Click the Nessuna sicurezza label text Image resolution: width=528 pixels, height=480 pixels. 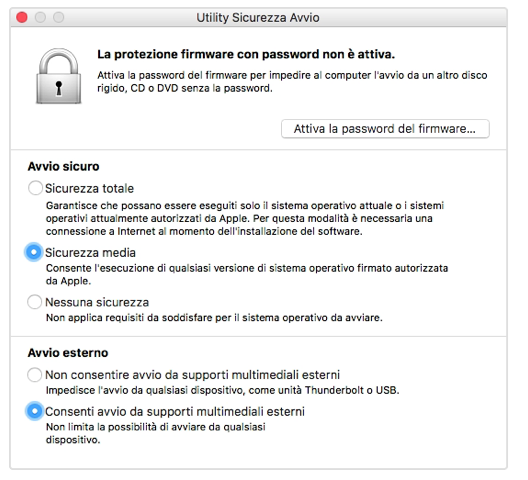coord(97,302)
